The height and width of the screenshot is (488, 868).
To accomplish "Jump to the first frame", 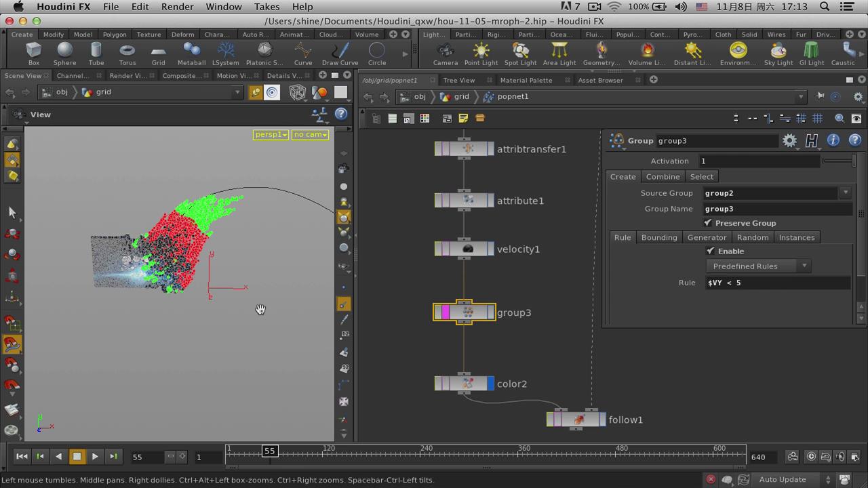I will [22, 457].
